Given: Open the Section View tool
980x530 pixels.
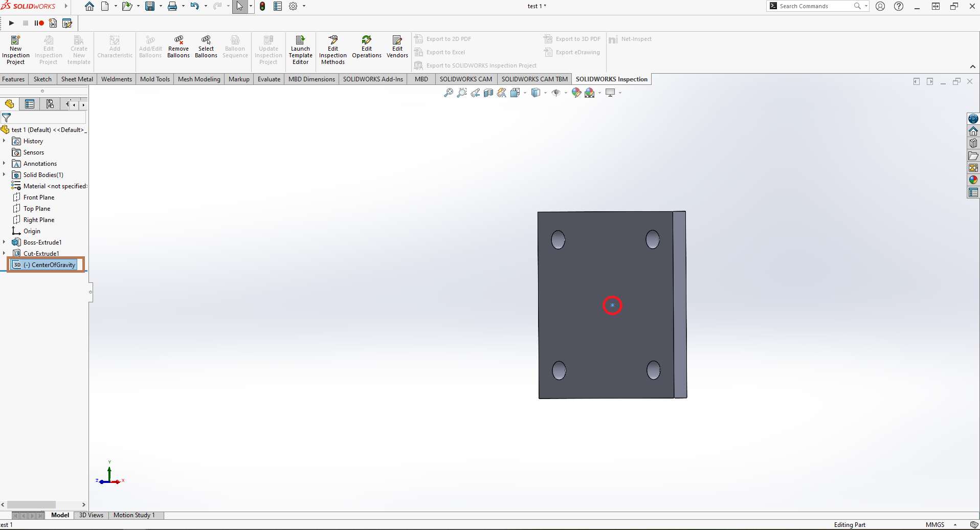Looking at the screenshot, I should (x=487, y=93).
